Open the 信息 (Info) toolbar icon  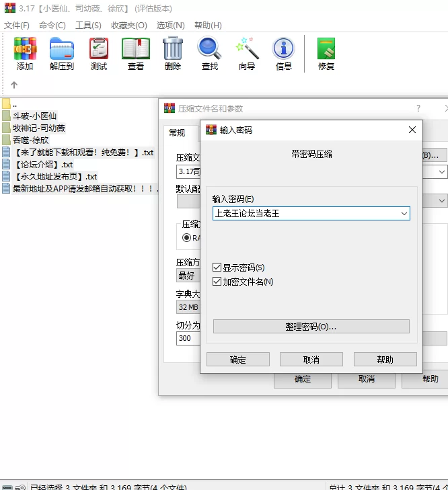(283, 53)
